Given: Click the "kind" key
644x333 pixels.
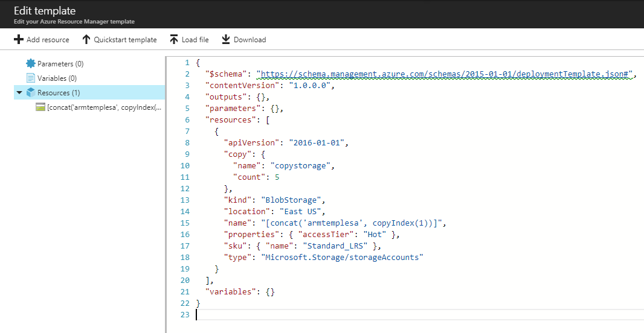Looking at the screenshot, I should 238,200.
